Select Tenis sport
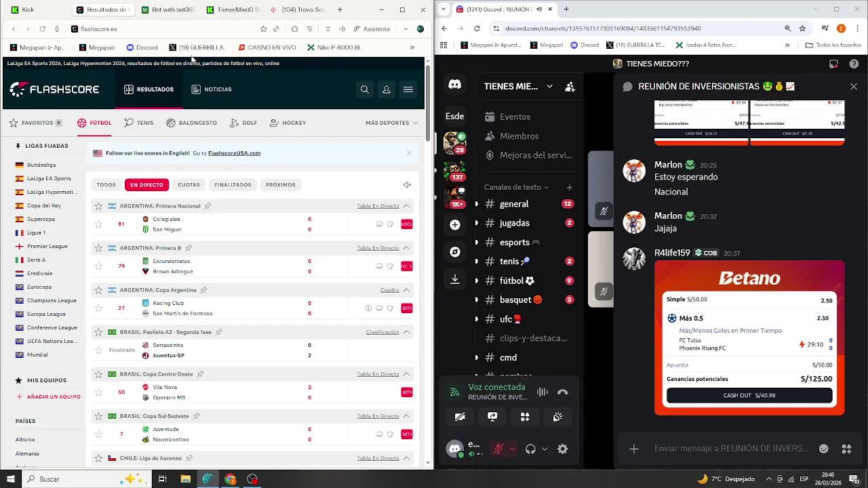Image resolution: width=868 pixels, height=488 pixels. tap(139, 123)
